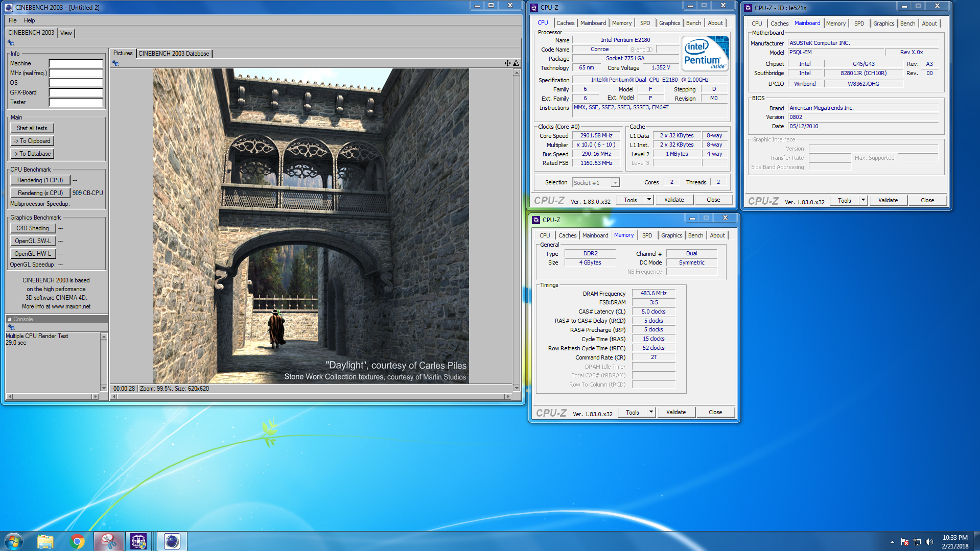The image size is (980, 551).
Task: Switch to CPU-Z via taskbar icon
Action: [138, 541]
